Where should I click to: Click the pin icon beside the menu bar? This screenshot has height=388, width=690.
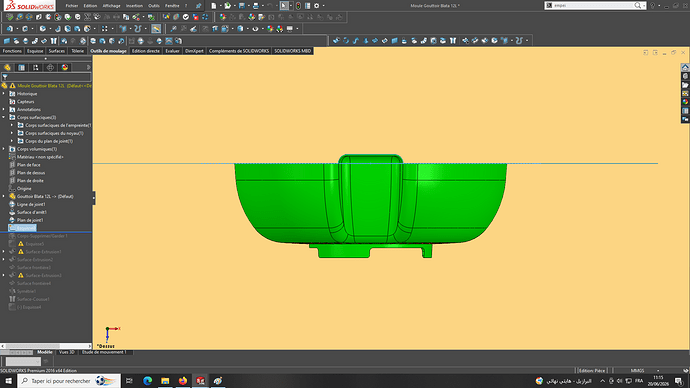click(x=198, y=6)
